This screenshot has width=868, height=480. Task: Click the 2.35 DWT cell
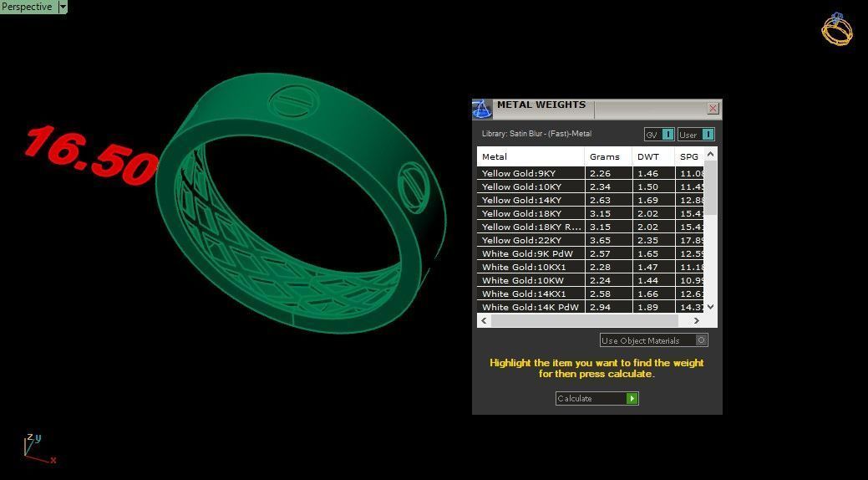tap(653, 240)
